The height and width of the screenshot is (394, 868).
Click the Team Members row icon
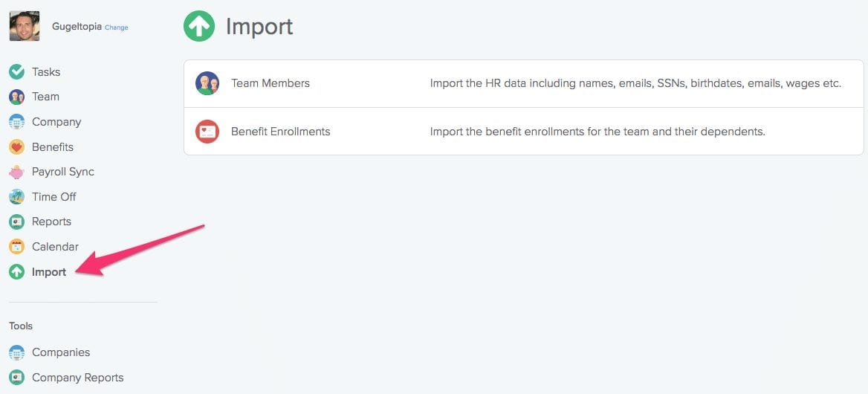point(207,83)
